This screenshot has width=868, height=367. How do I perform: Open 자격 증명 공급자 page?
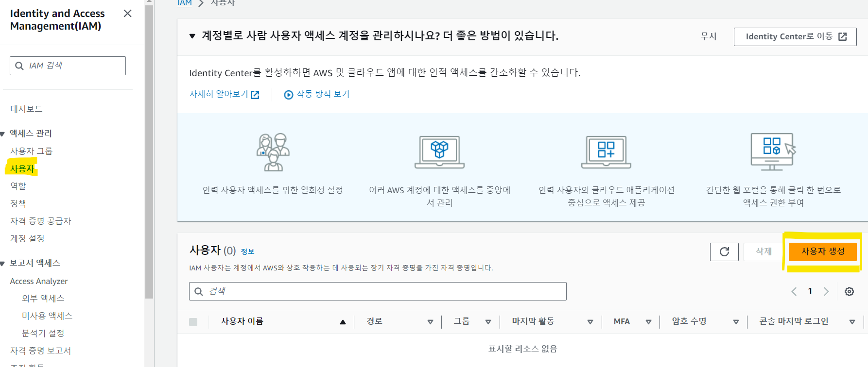pyautogui.click(x=41, y=221)
